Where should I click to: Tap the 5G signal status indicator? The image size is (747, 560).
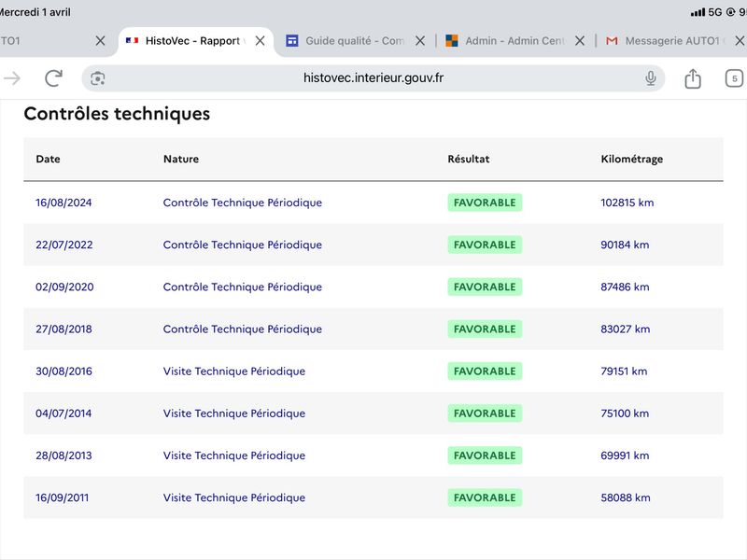(714, 12)
